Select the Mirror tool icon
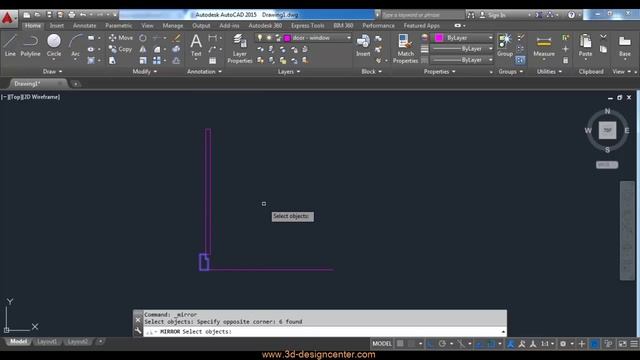640x360 pixels. click(x=143, y=49)
